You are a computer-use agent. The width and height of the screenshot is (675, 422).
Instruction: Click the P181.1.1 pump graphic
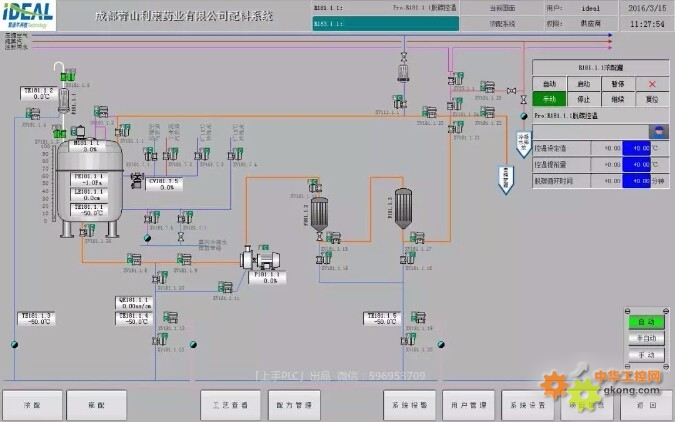click(260, 258)
